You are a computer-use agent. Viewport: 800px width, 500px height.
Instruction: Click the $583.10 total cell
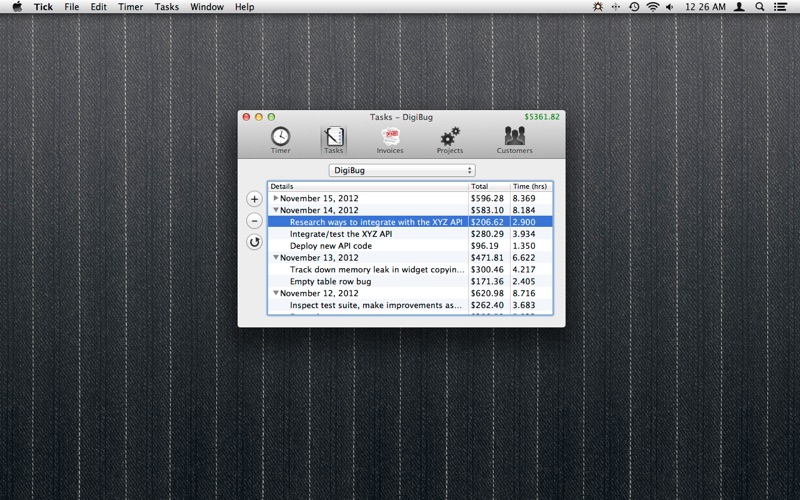[487, 210]
